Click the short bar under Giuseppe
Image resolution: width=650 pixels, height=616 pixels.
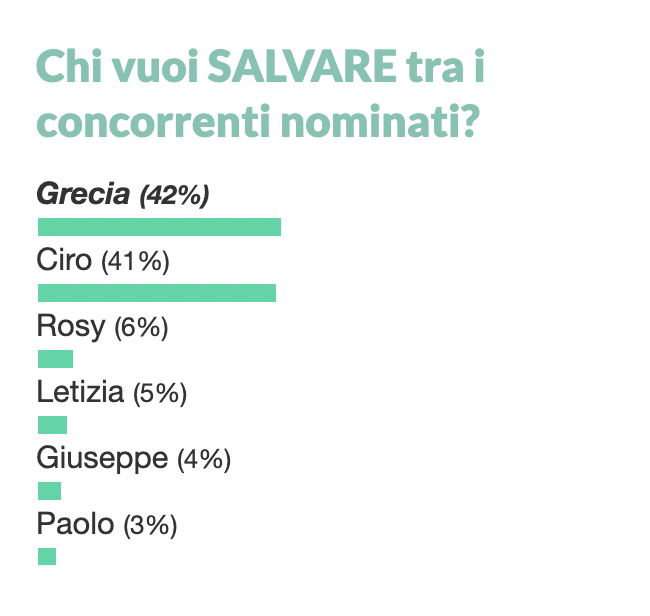pyautogui.click(x=50, y=490)
